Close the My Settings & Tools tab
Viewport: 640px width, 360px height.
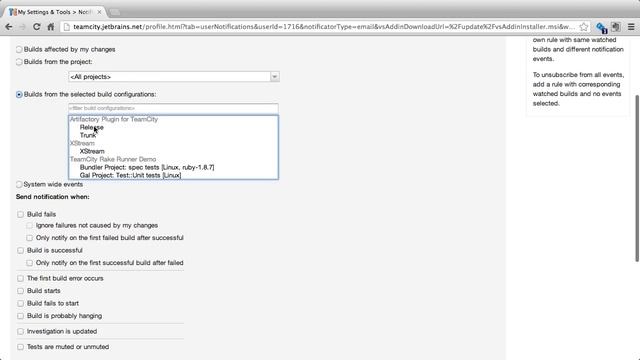click(x=99, y=12)
